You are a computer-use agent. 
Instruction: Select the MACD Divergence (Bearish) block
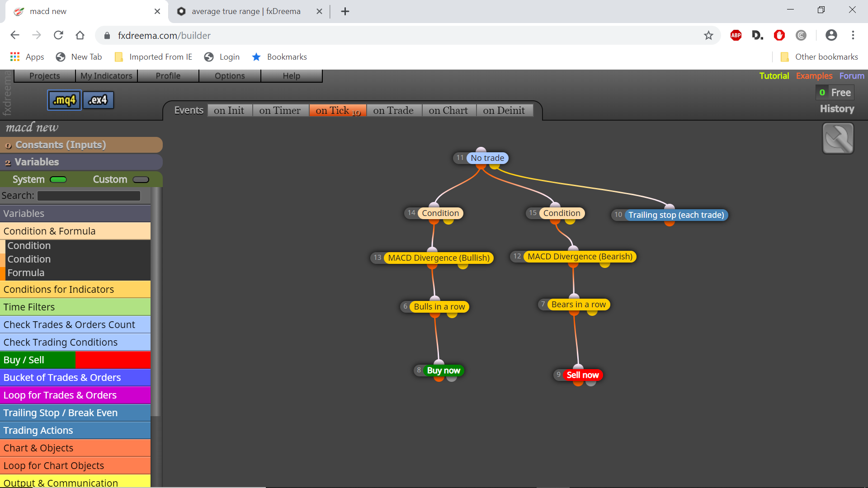coord(580,256)
